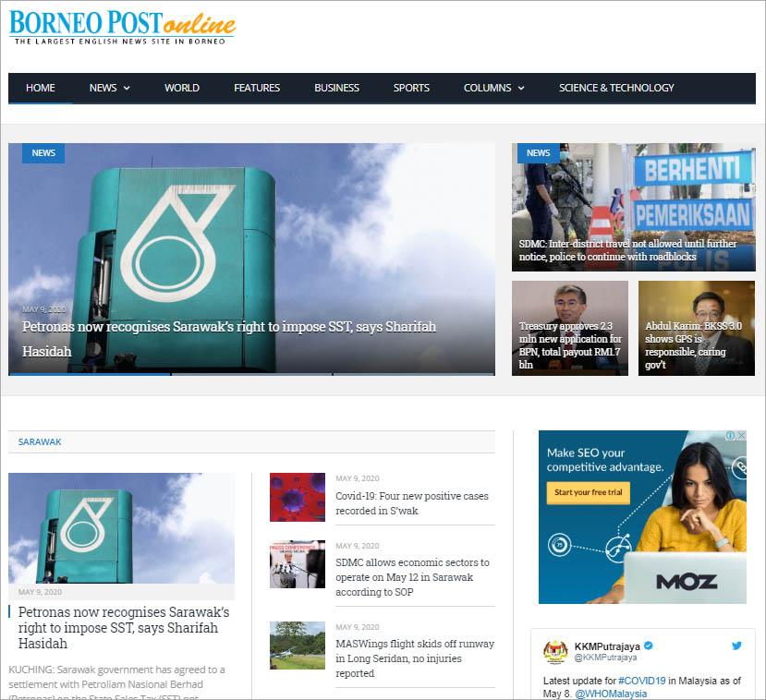
Task: Select the third slide indicator under the hero image
Action: tap(414, 374)
